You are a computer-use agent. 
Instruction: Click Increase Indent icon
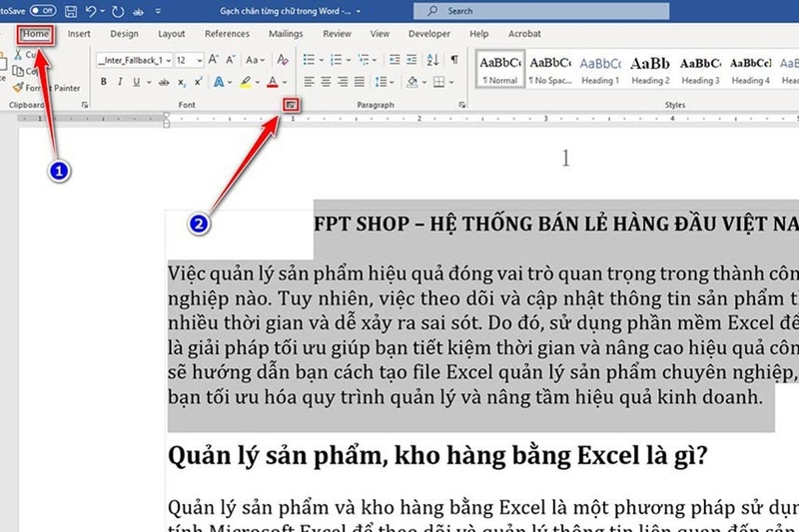[411, 60]
